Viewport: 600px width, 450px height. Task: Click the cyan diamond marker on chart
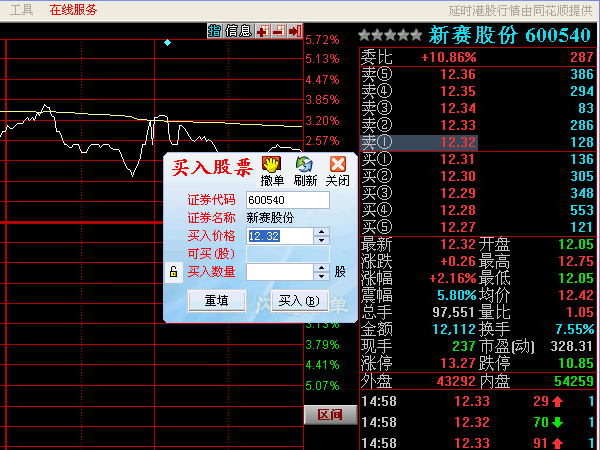point(167,42)
